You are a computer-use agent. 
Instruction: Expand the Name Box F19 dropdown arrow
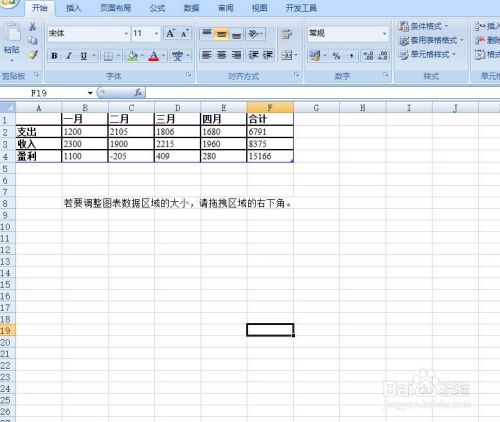coord(90,93)
